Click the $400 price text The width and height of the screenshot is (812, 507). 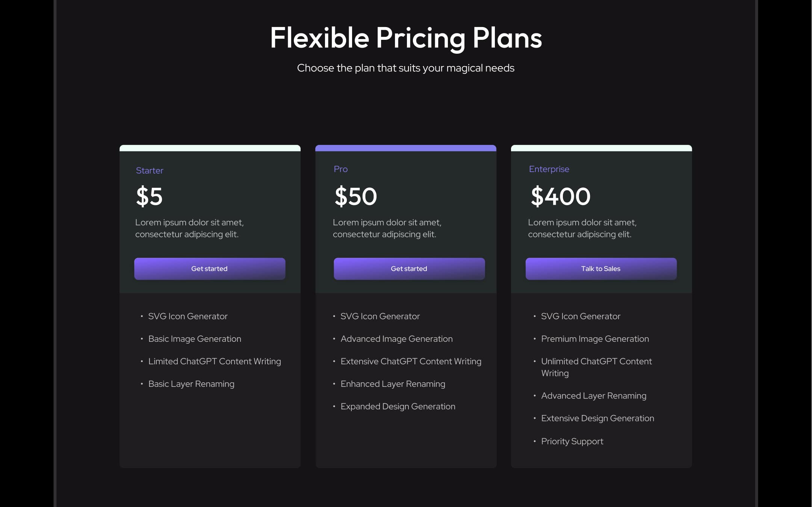tap(559, 196)
